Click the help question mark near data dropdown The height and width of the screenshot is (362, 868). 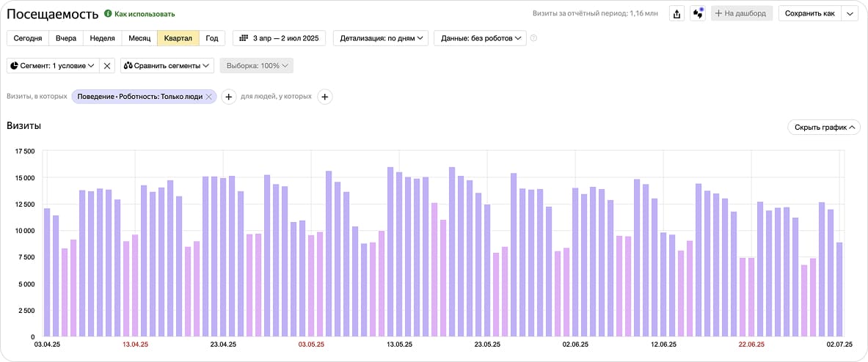pyautogui.click(x=533, y=38)
